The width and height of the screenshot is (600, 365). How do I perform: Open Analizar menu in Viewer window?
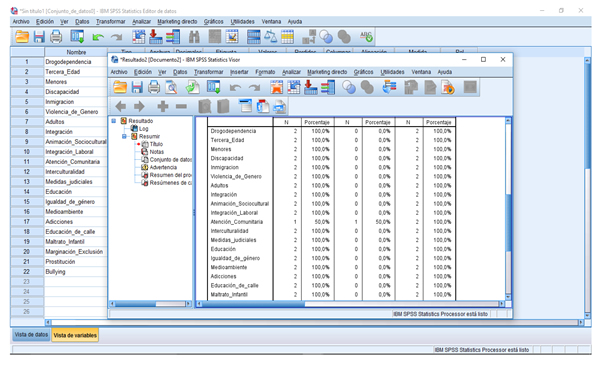[x=291, y=72]
